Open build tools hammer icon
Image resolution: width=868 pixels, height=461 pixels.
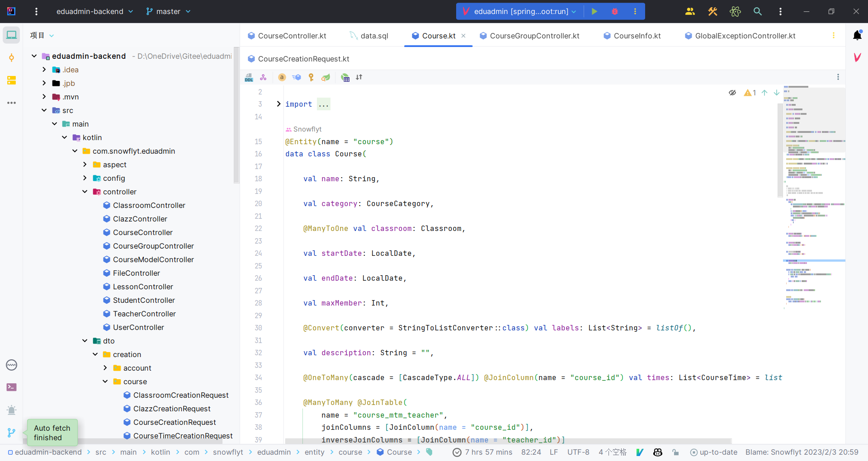click(712, 11)
